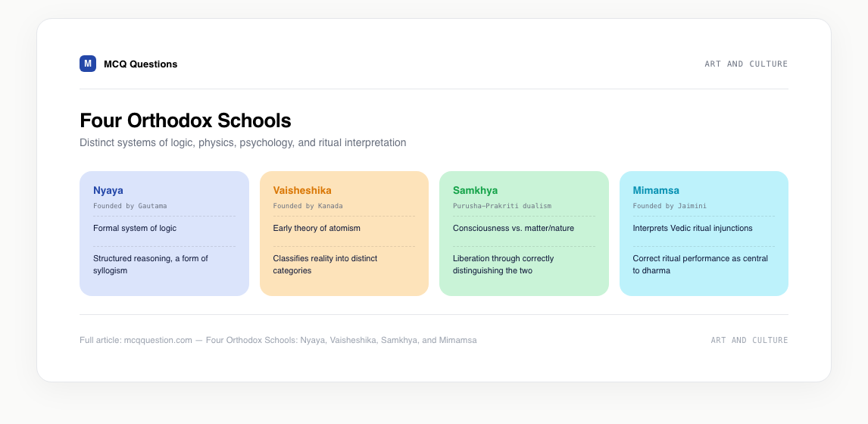
Task: Click Founded by Jaimini text
Action: tap(670, 206)
